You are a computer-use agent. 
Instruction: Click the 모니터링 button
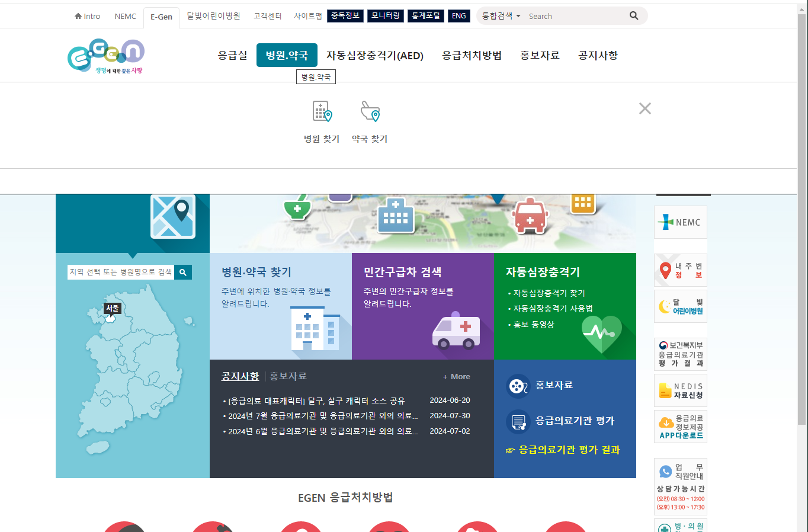tap(386, 16)
